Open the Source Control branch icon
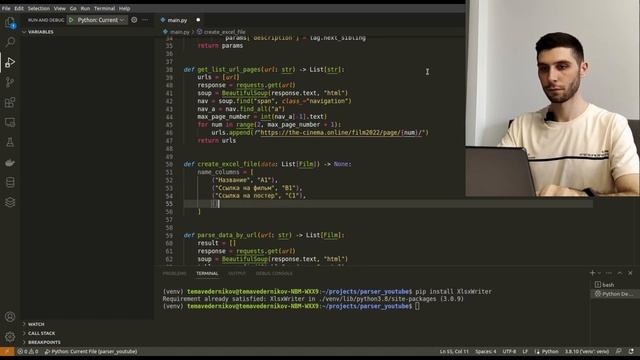 (10, 82)
